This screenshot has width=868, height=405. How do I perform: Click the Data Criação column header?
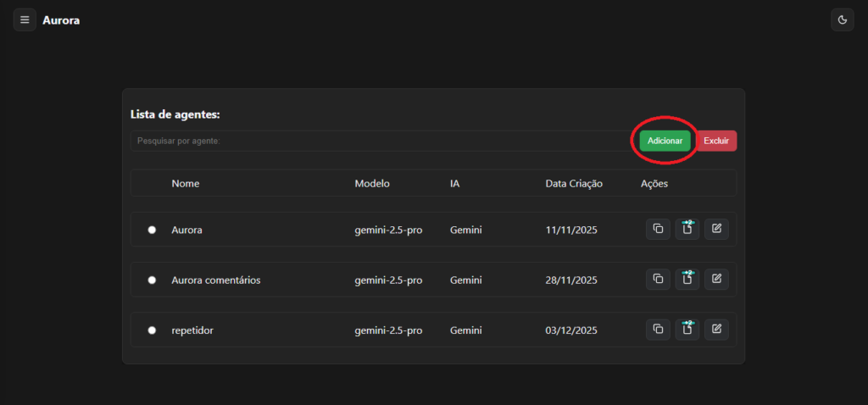point(574,183)
